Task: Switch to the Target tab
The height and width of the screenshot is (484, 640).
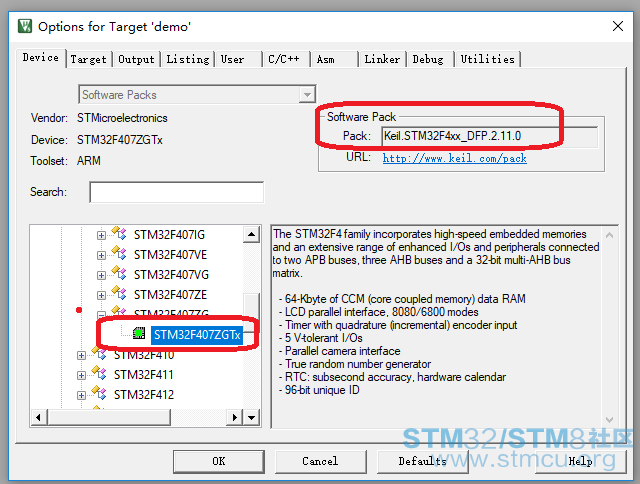Action: 89,59
